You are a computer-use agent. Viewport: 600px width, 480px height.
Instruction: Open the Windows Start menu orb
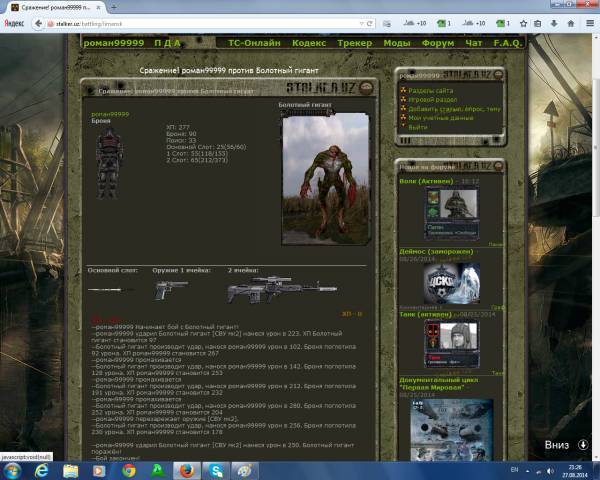click(12, 471)
